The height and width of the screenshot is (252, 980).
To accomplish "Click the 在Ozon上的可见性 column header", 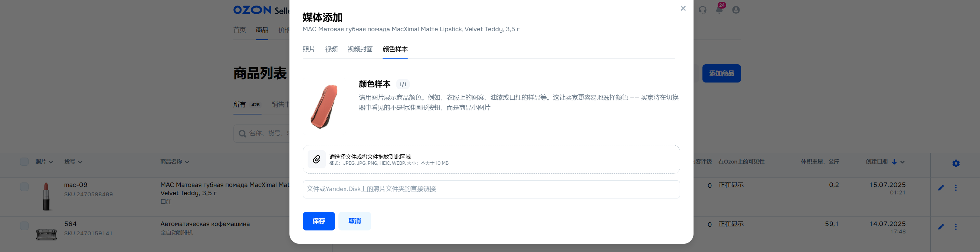I will [741, 162].
